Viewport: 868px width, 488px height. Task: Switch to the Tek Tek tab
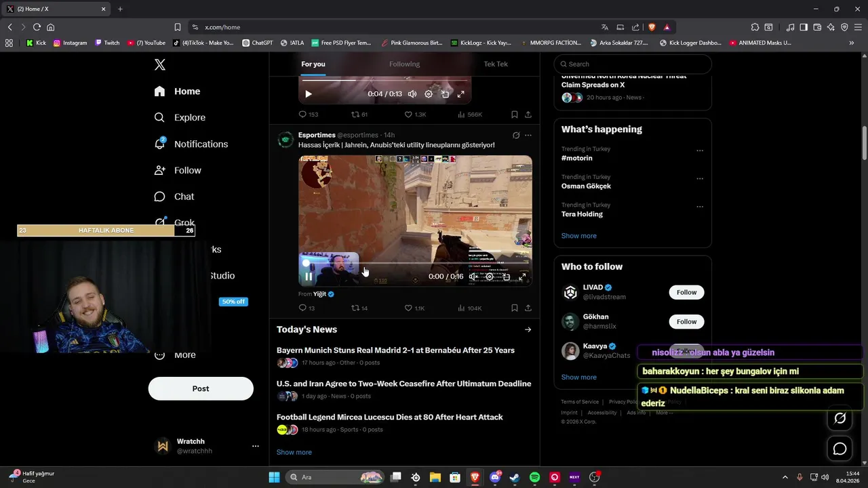496,64
